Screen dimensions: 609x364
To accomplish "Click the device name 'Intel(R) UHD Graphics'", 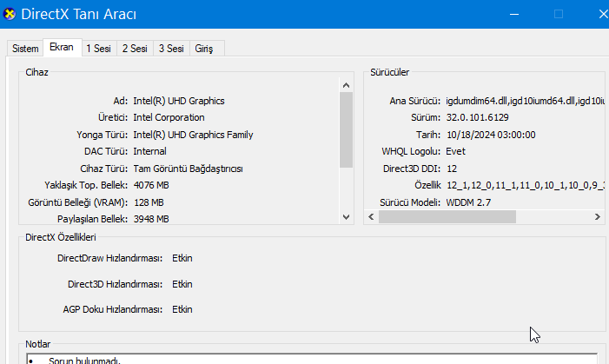I will tap(179, 101).
